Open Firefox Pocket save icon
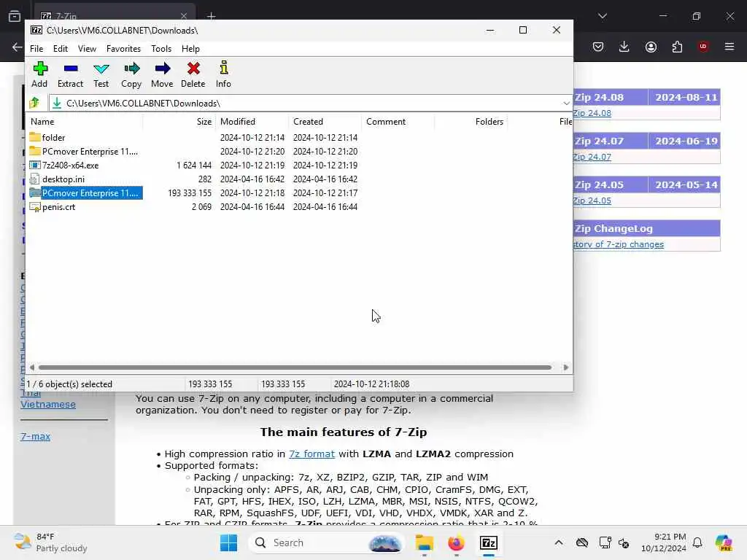Image resolution: width=747 pixels, height=560 pixels. click(598, 47)
